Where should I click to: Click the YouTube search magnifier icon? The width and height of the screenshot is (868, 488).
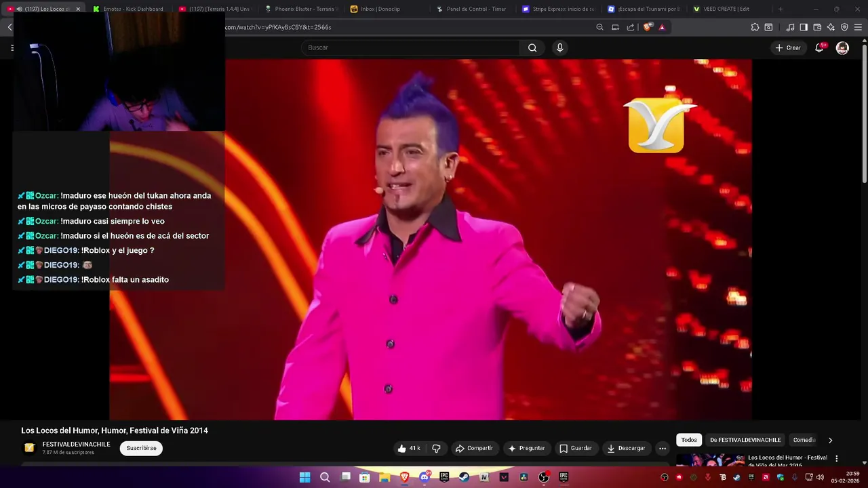[532, 47]
